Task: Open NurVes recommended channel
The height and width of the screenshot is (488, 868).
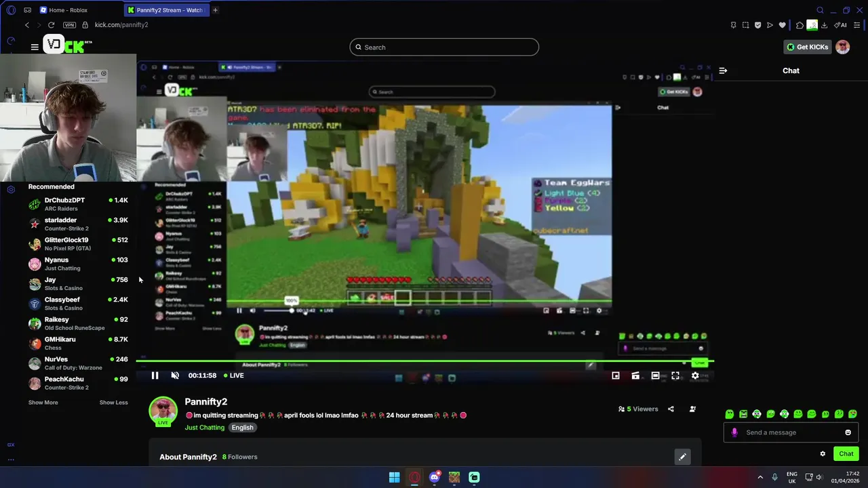Action: tap(78, 363)
